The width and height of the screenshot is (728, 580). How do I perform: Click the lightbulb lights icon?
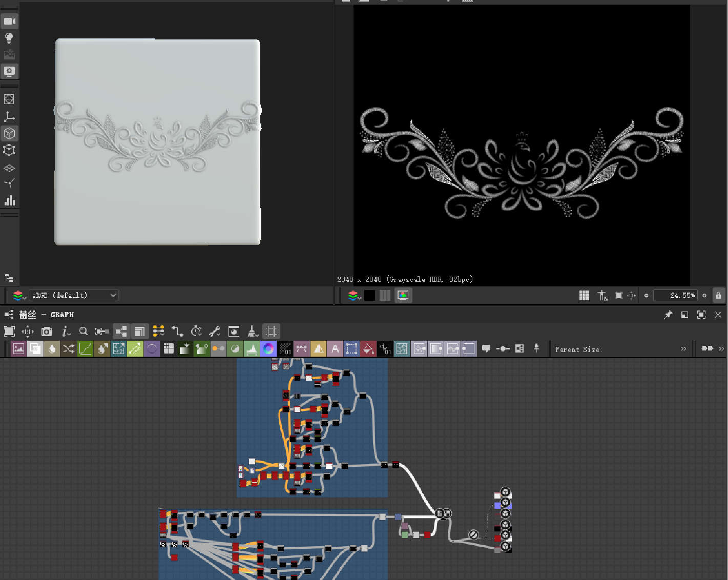tap(9, 38)
